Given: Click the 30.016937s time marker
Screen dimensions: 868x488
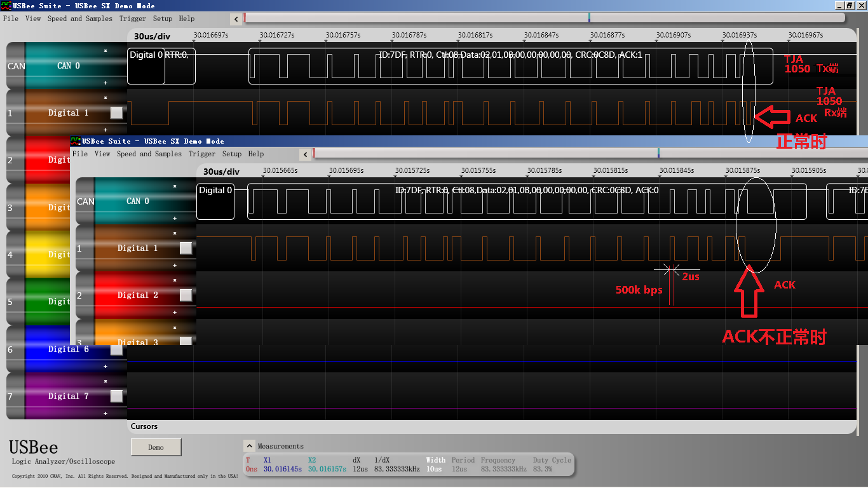Looking at the screenshot, I should coord(740,36).
